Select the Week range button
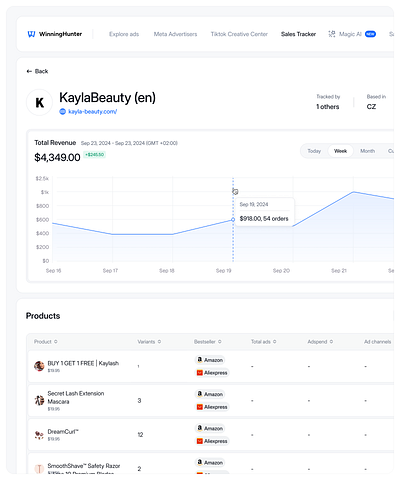The image size is (400, 480). (340, 151)
